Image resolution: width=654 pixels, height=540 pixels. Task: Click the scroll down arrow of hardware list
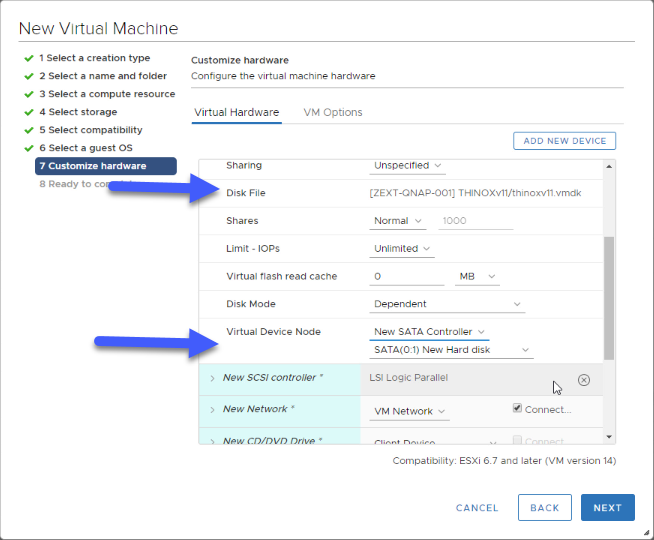click(609, 437)
